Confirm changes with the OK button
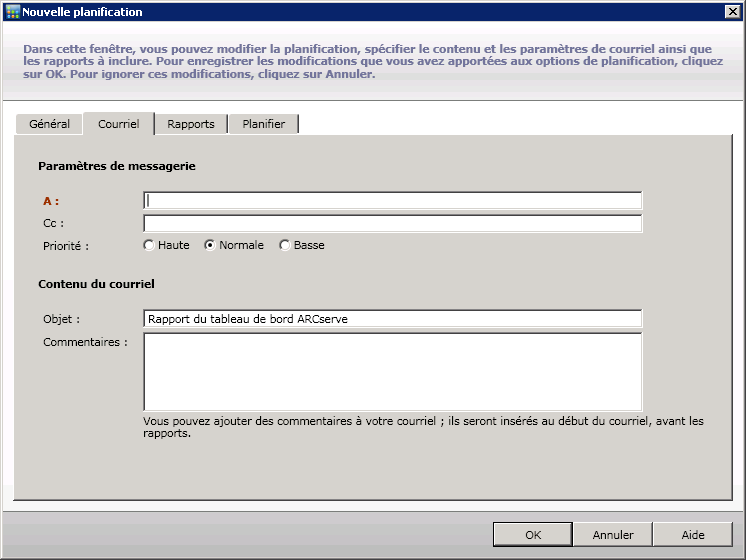 tap(533, 535)
